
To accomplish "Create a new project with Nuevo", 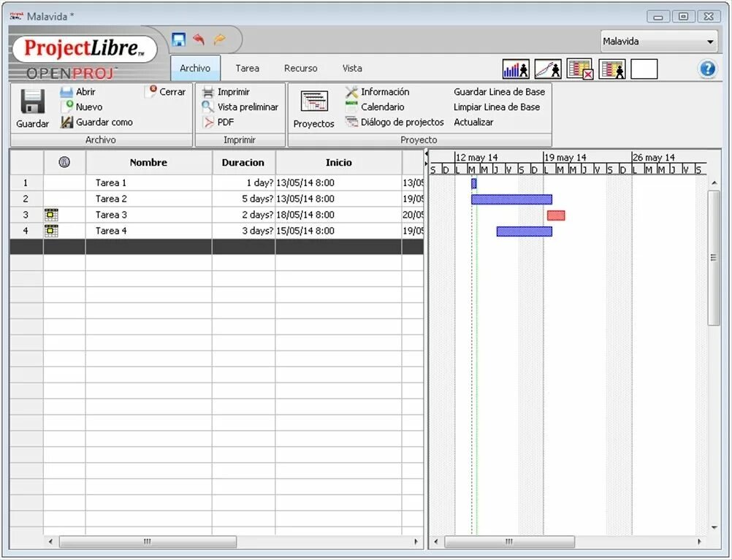I will tap(81, 107).
